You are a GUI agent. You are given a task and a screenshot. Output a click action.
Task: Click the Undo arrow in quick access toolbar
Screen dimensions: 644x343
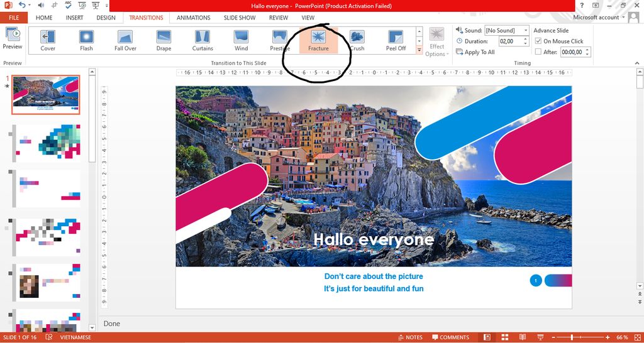(22, 5)
